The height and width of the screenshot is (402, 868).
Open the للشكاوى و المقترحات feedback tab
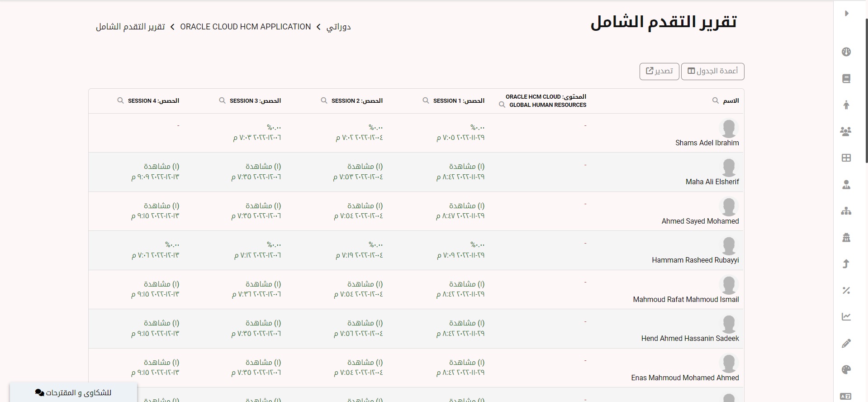pyautogui.click(x=73, y=392)
